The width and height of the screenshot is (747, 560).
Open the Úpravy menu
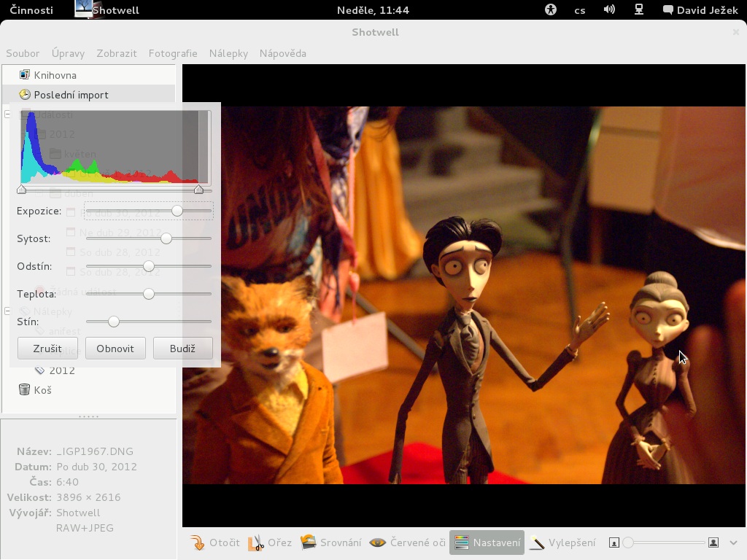coord(68,53)
